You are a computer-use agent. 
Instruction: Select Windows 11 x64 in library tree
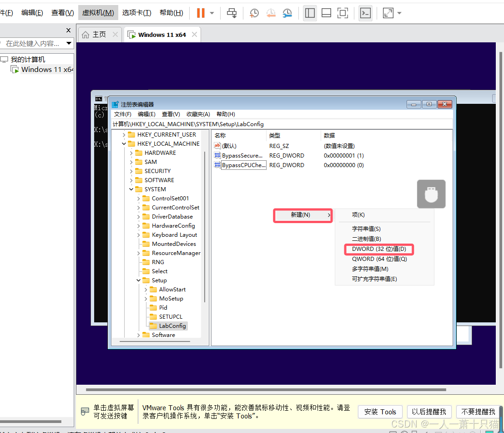coord(47,70)
